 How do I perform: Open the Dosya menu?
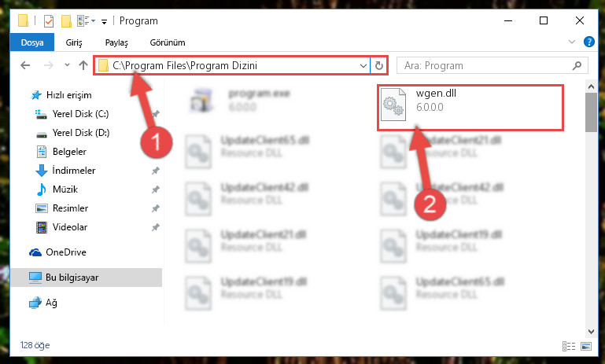[32, 42]
